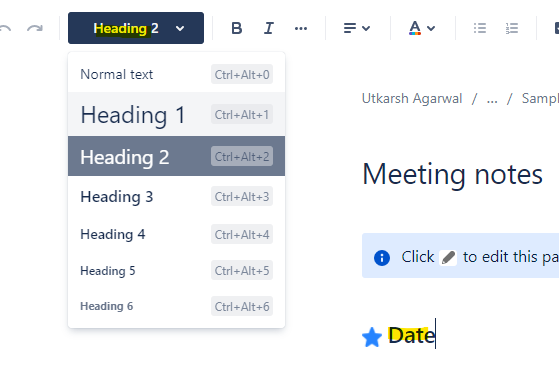Select Heading 1 style
Screen dimensions: 559x388
(176, 114)
